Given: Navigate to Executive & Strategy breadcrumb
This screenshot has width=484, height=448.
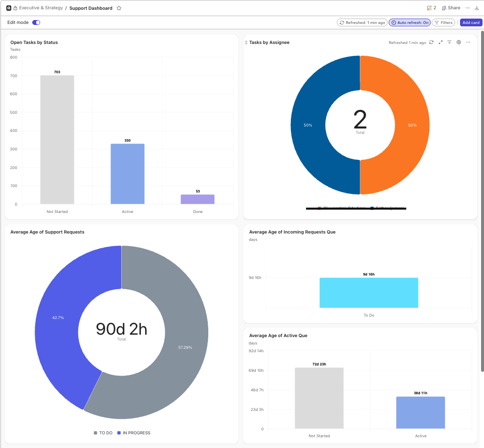Looking at the screenshot, I should click(40, 7).
